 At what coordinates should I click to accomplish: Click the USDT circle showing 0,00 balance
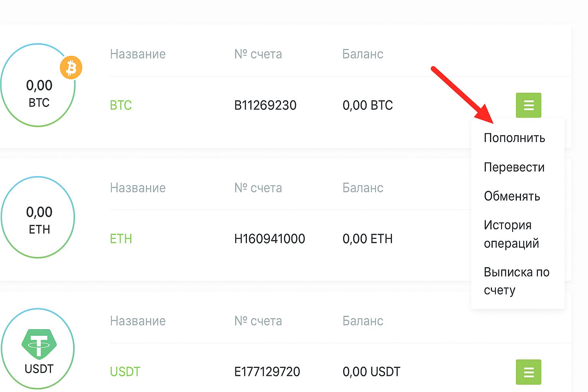[38, 348]
